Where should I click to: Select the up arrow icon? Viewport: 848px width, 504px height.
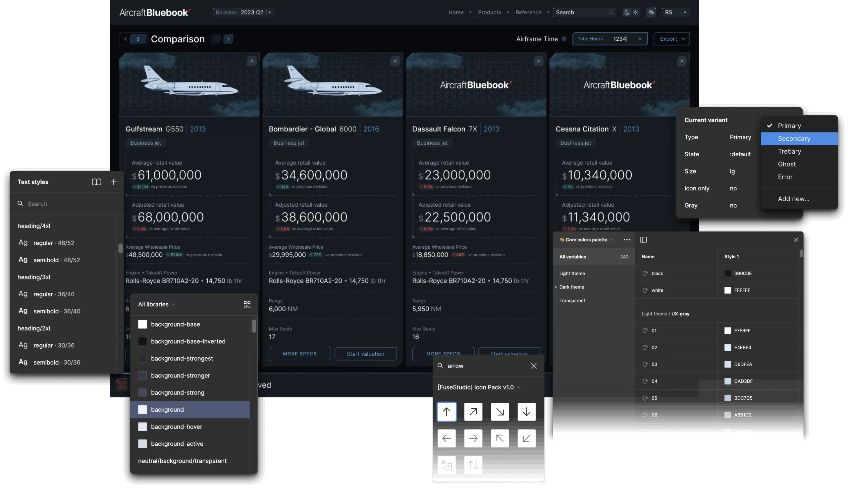(447, 412)
